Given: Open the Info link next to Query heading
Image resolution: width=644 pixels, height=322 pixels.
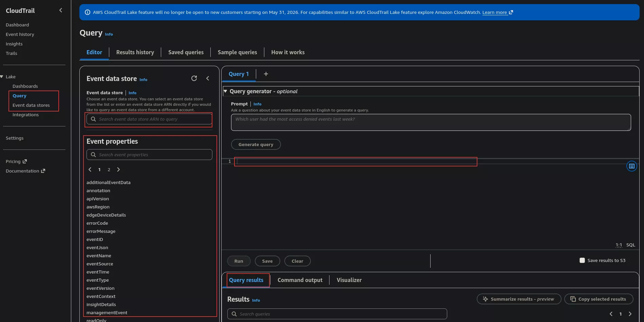Looking at the screenshot, I should click(x=109, y=34).
